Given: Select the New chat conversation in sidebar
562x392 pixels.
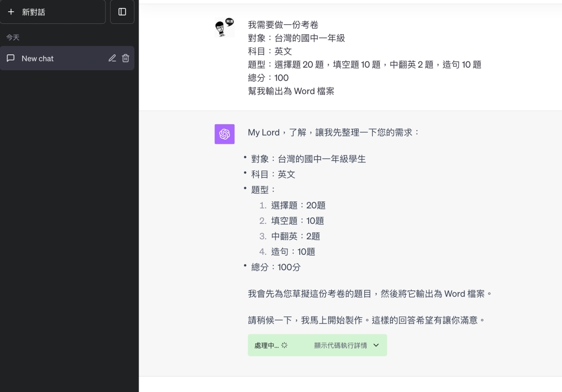Looking at the screenshot, I should click(x=37, y=59).
